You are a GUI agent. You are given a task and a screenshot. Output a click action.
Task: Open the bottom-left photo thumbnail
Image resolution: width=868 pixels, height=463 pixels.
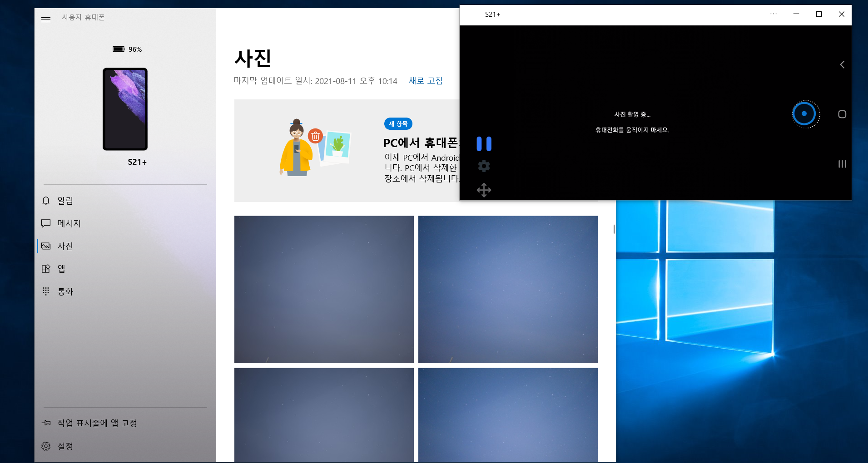pyautogui.click(x=324, y=415)
